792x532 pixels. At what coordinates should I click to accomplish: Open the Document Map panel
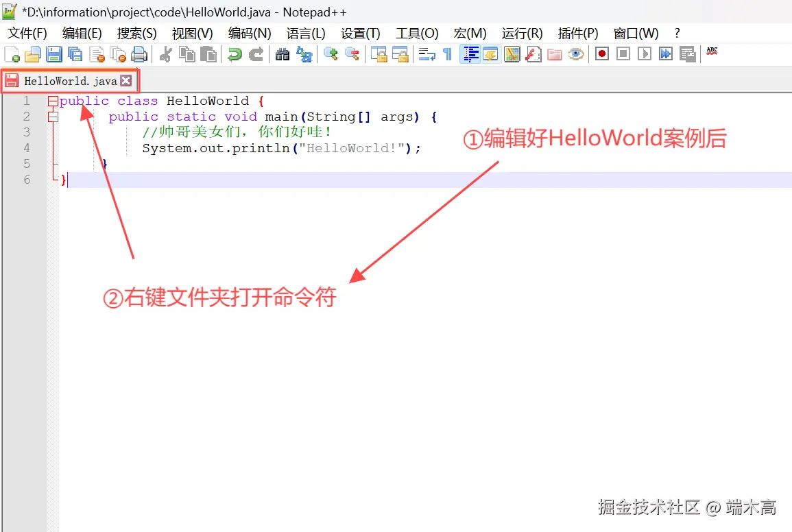pyautogui.click(x=512, y=53)
